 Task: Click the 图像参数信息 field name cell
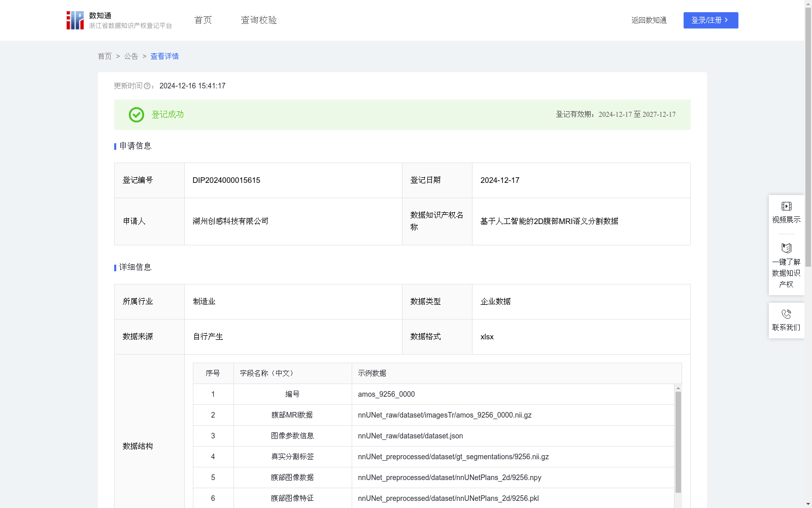[x=292, y=436]
